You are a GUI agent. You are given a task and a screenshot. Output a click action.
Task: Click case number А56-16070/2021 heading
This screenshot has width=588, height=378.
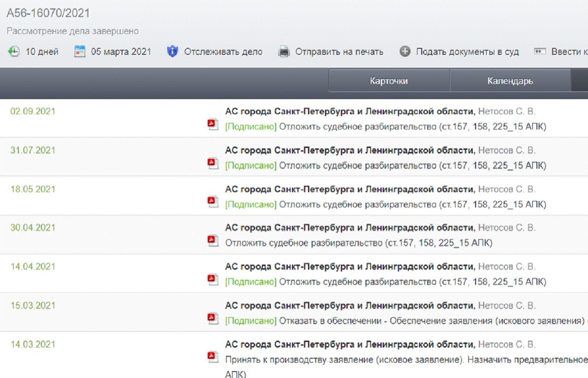point(48,14)
